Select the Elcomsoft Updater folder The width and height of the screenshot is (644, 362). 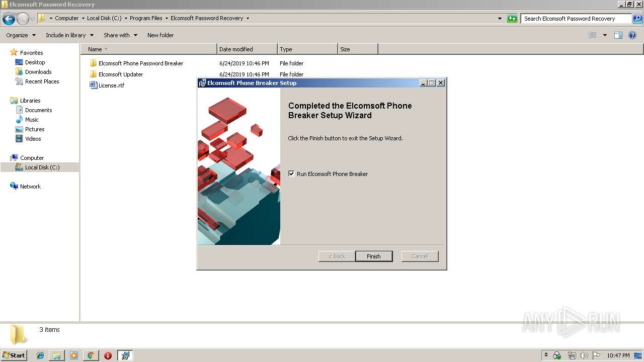tap(116, 74)
